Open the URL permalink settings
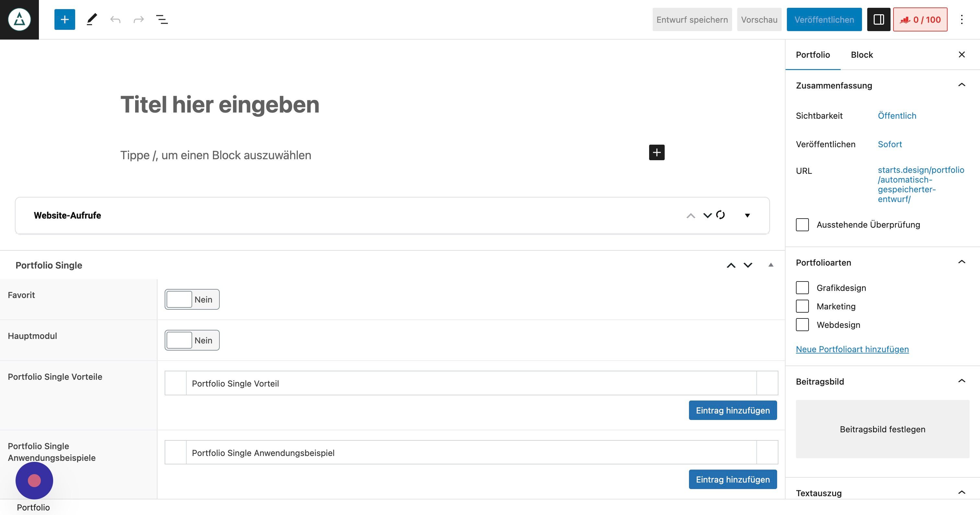Viewport: 980px width, 515px height. tap(921, 184)
